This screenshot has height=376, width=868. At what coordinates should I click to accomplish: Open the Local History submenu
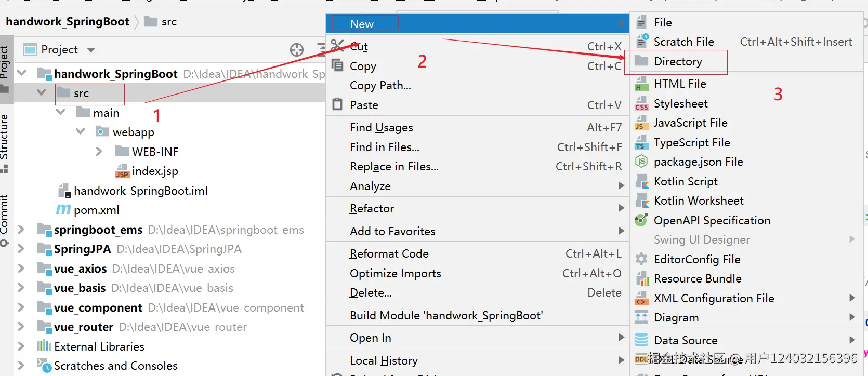pyautogui.click(x=478, y=360)
